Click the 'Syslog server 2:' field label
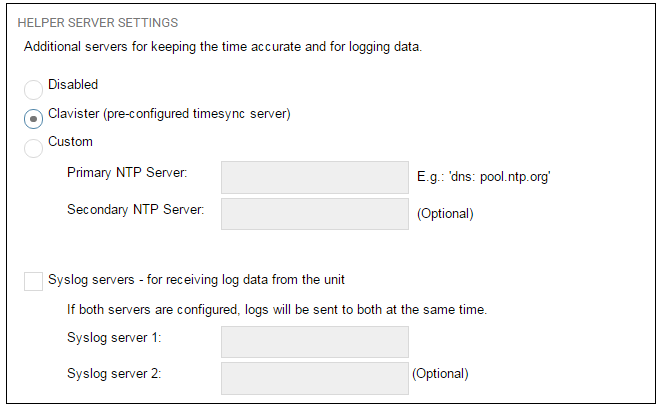The width and height of the screenshot is (660, 408). pyautogui.click(x=114, y=373)
